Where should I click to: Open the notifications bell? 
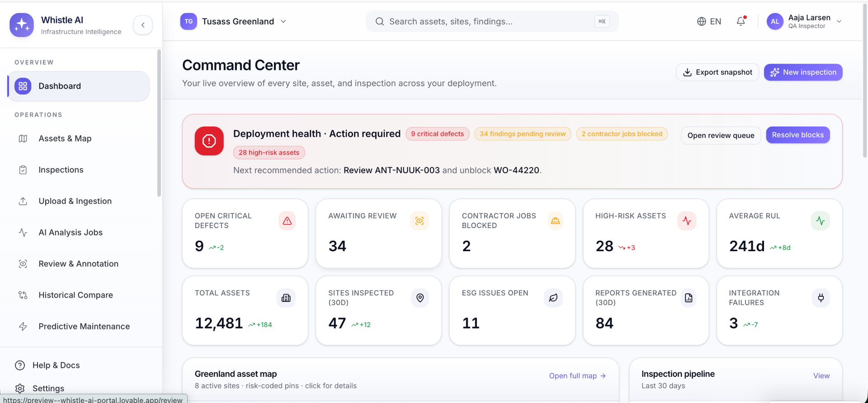point(741,21)
